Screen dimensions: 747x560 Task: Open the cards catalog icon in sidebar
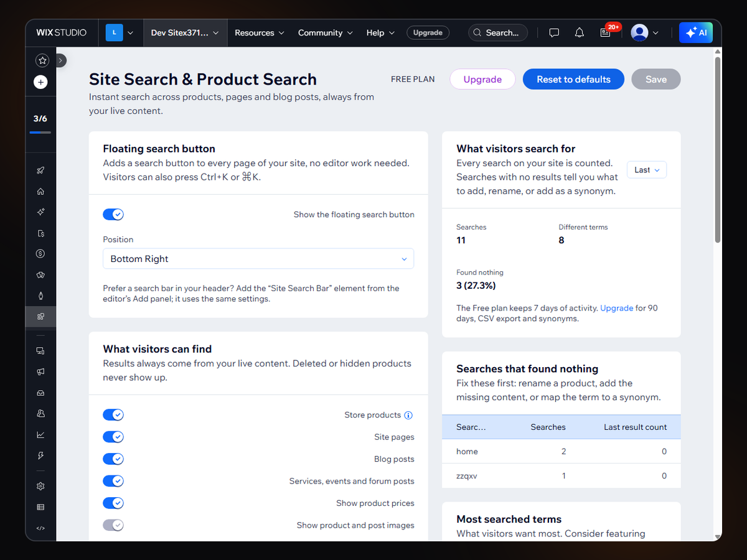pyautogui.click(x=40, y=275)
